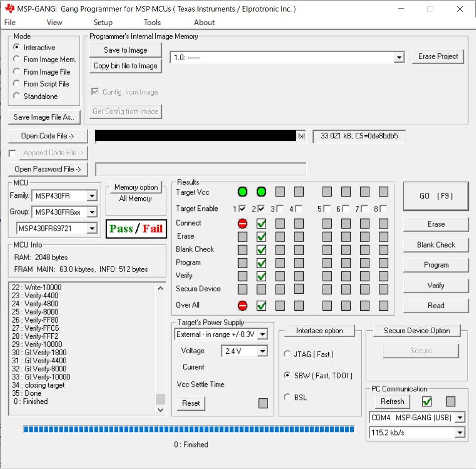The height and width of the screenshot is (469, 476).
Task: Click the Target Vcc box for target 3
Action: pyautogui.click(x=280, y=192)
